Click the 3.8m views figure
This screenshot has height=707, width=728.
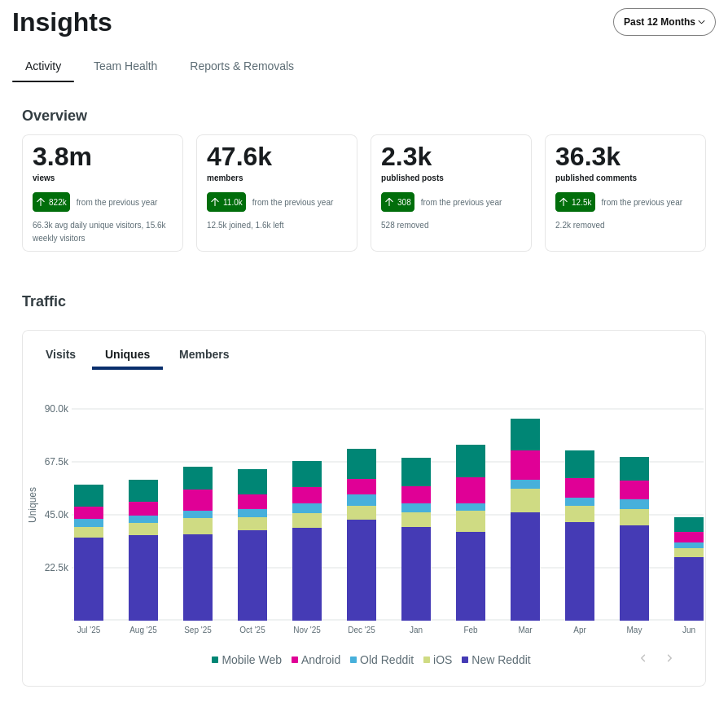tap(62, 156)
